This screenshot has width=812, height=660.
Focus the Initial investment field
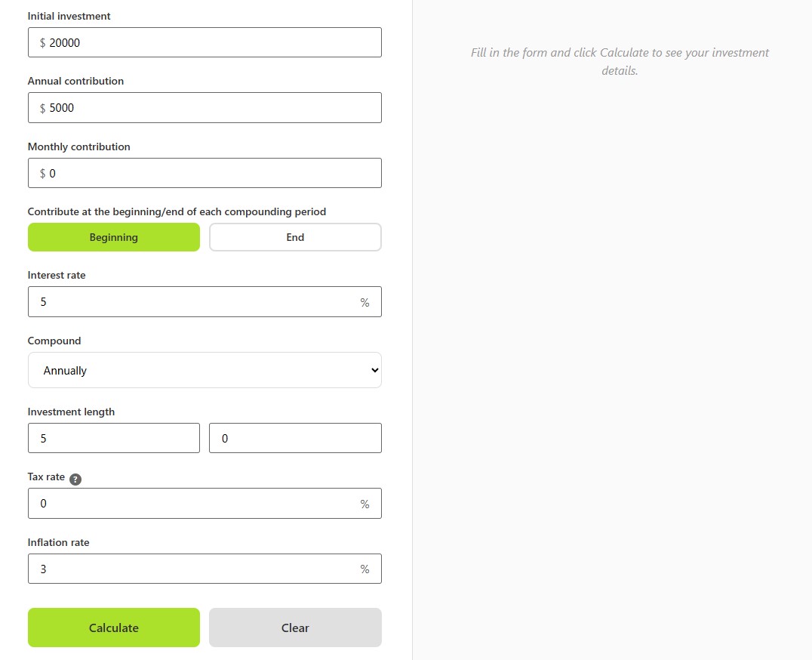click(204, 42)
